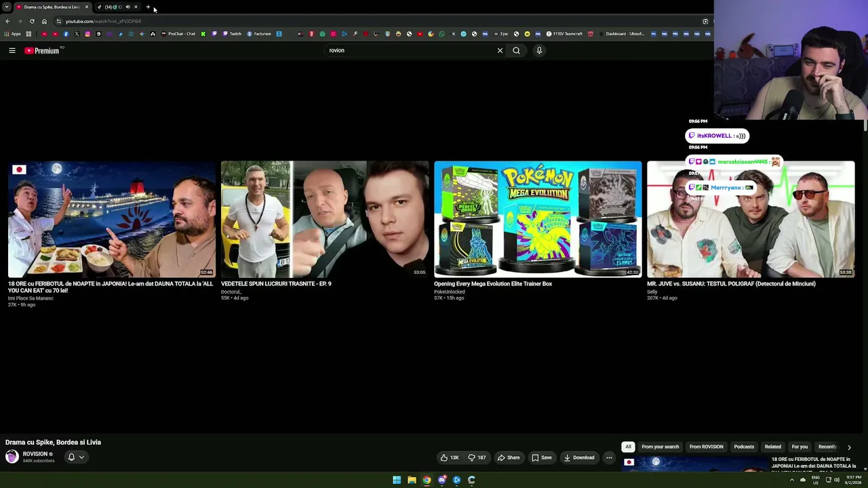Open the ENG US language switcher
Image resolution: width=868 pixels, height=488 pixels.
pyautogui.click(x=816, y=480)
